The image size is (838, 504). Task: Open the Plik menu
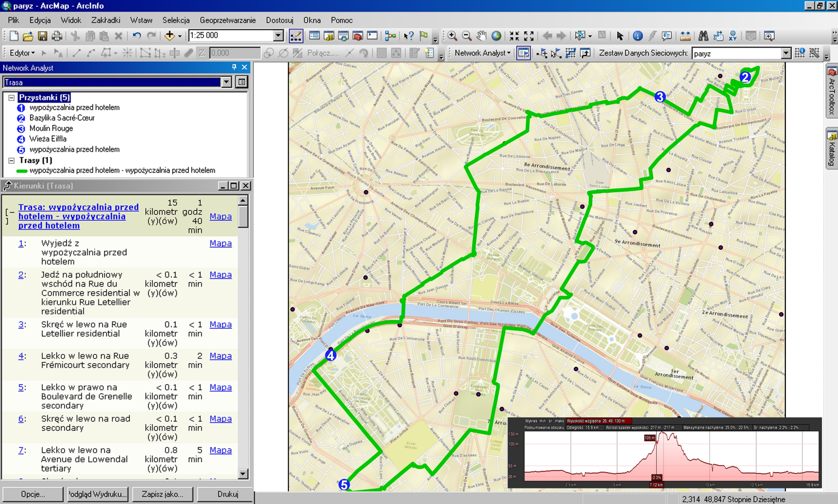click(x=14, y=20)
